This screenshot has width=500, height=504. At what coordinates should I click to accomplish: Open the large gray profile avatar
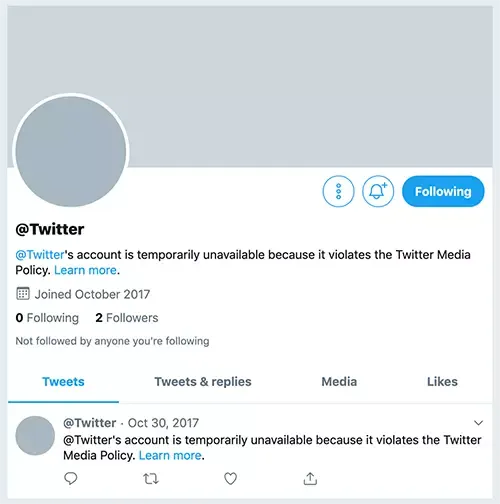[x=71, y=151]
